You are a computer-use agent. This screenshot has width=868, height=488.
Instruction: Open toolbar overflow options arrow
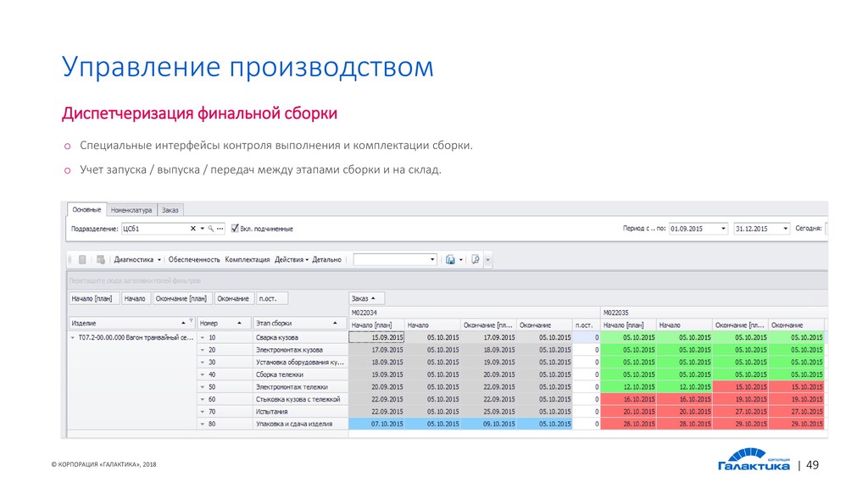[x=487, y=259]
